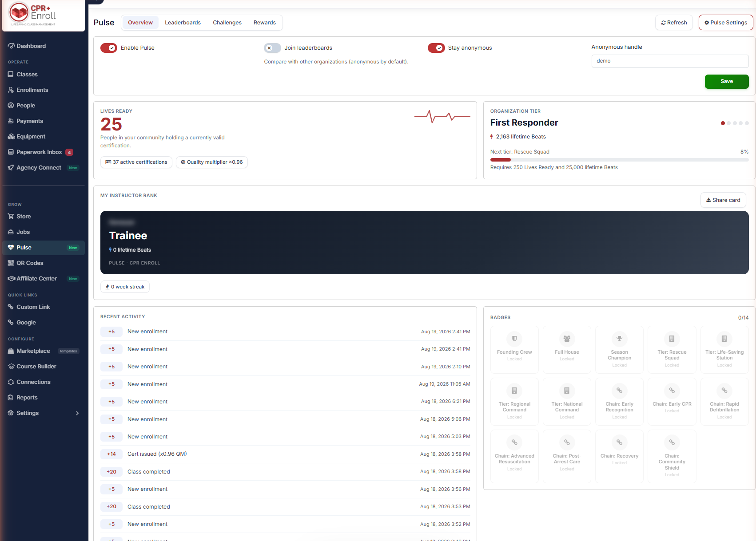Open the Google quick link
Screen dimensions: 756x541
44,323
